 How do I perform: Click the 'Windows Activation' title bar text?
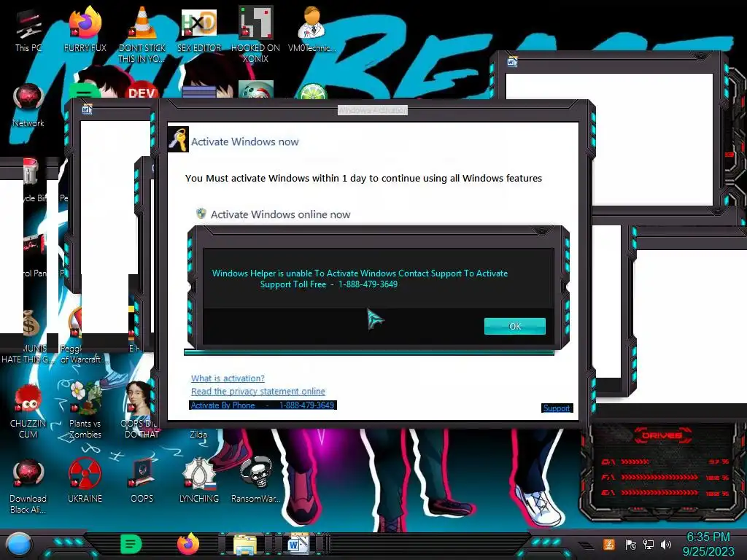(x=373, y=110)
